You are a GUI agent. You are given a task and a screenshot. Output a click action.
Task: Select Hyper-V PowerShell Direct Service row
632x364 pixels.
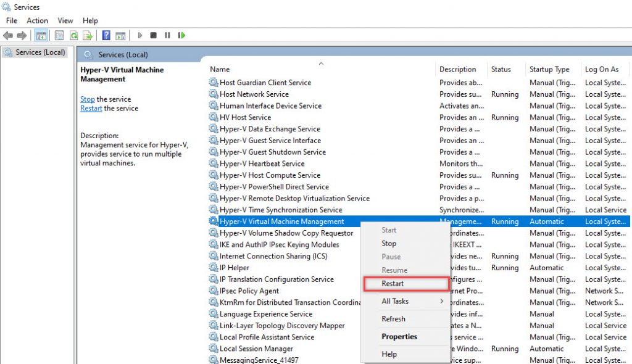click(x=418, y=187)
